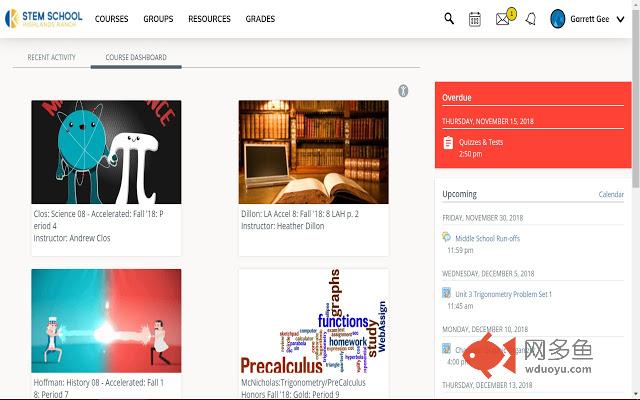Select the Course Dashboard tab
The image size is (640, 400).
(x=136, y=57)
